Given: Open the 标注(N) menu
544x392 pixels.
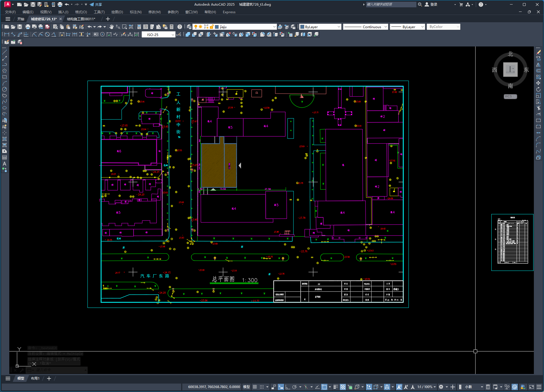Looking at the screenshot, I should (x=136, y=12).
